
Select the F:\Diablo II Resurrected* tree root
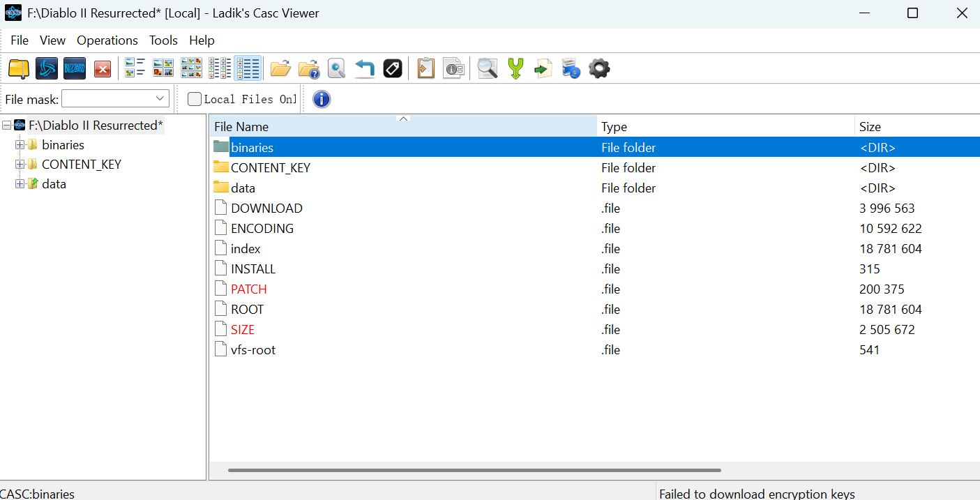point(96,126)
